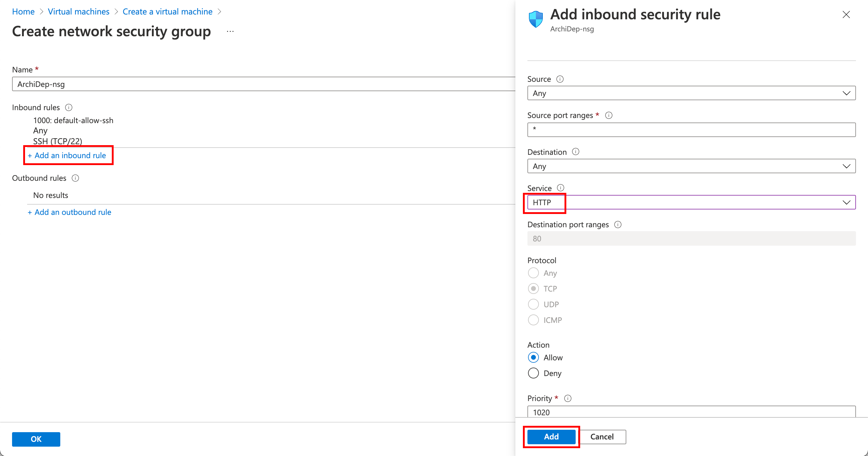Open the Destination dropdown

(691, 166)
